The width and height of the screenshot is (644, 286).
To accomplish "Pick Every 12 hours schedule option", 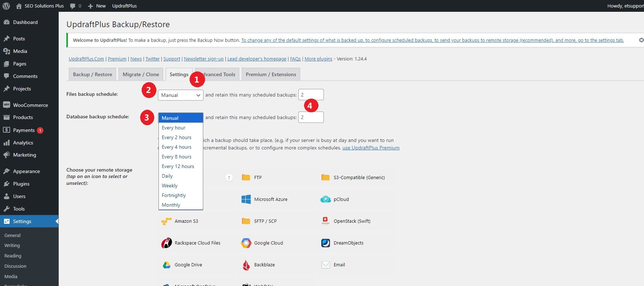I will [178, 166].
